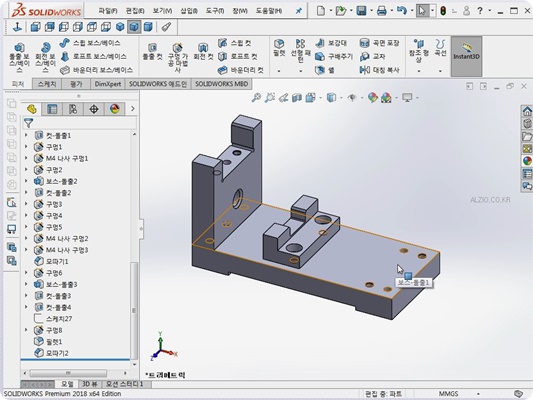The image size is (533, 400).
Task: Click the 선형 패턴 (Linear Pattern) tool
Action: tap(300, 51)
